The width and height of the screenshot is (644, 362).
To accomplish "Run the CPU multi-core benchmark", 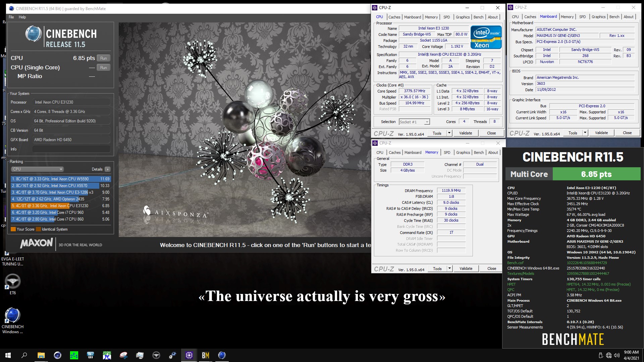I will 103,58.
